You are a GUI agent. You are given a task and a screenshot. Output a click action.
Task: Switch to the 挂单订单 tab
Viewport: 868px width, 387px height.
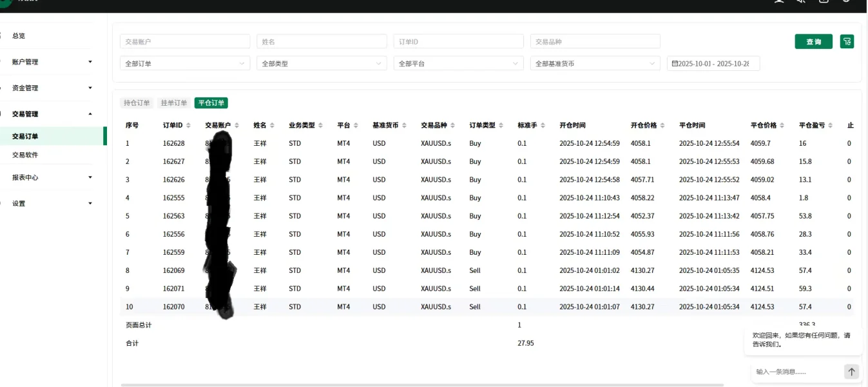(x=174, y=103)
